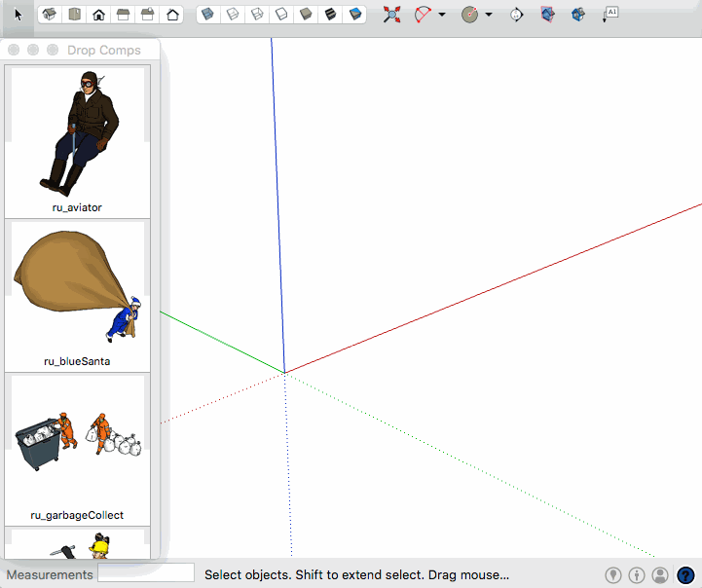Click the blue house extension icon
The width and height of the screenshot is (702, 588).
578,15
